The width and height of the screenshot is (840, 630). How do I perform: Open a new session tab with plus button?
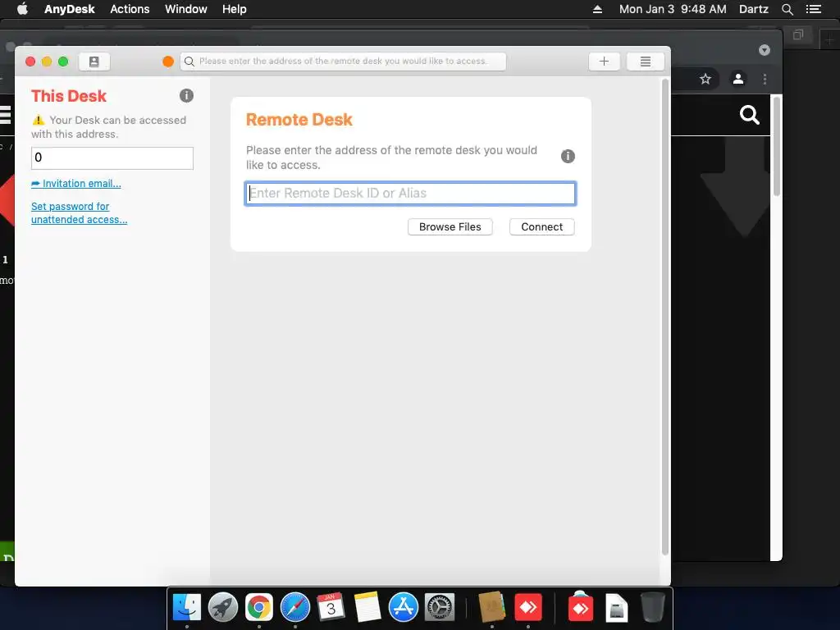pos(604,62)
